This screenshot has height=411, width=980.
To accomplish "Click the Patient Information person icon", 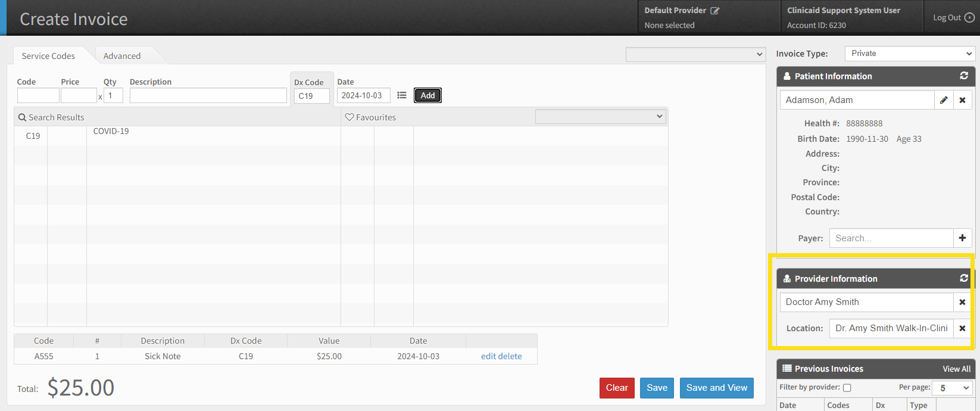I will [x=787, y=76].
